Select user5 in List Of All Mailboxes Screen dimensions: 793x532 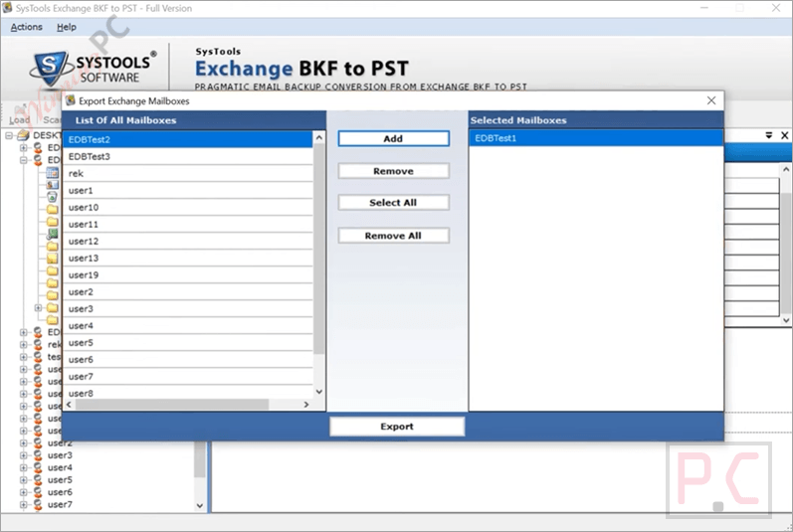click(188, 343)
